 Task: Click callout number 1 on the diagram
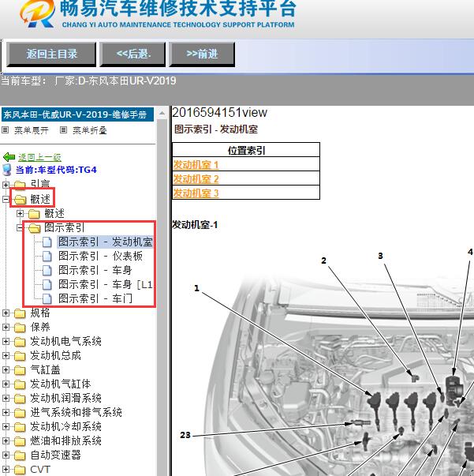196,288
